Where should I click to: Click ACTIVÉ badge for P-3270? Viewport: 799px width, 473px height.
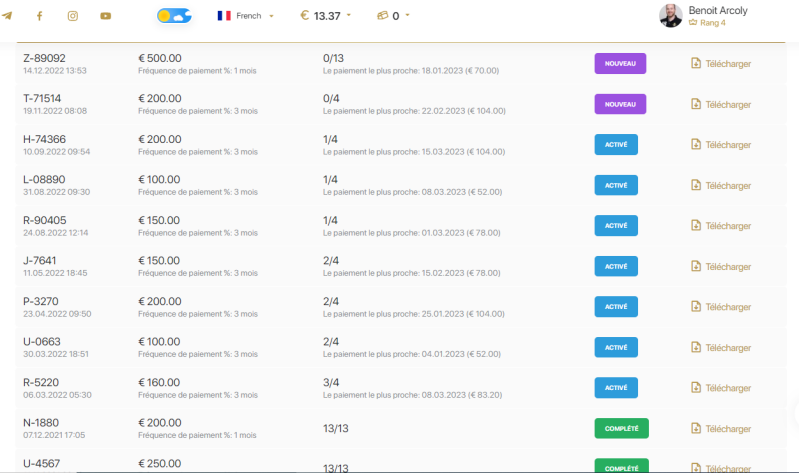click(616, 307)
